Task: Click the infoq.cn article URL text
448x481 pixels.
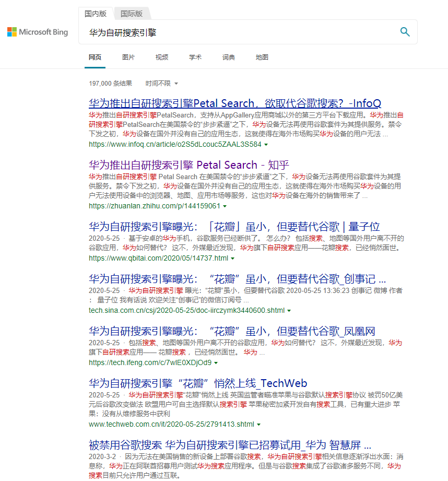Action: coord(175,145)
